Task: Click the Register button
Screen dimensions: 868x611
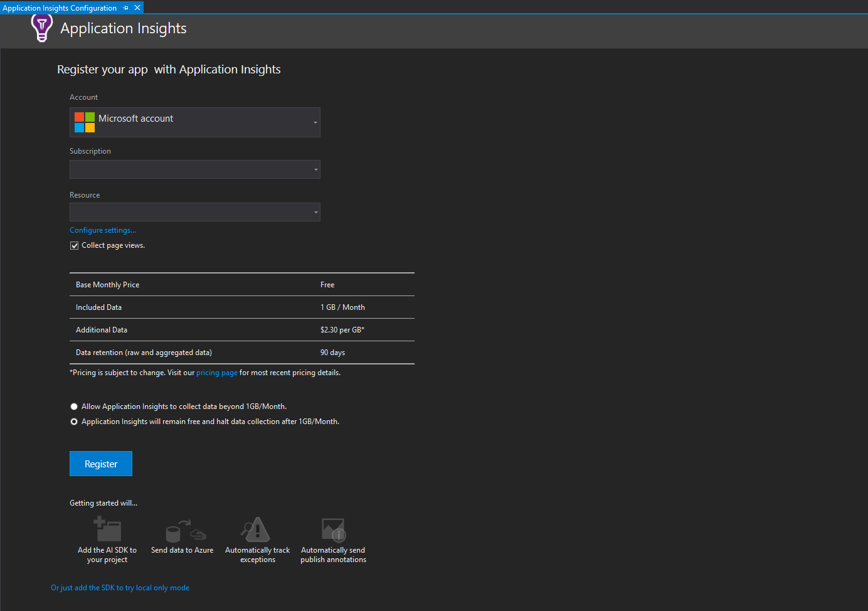Action: coord(101,464)
